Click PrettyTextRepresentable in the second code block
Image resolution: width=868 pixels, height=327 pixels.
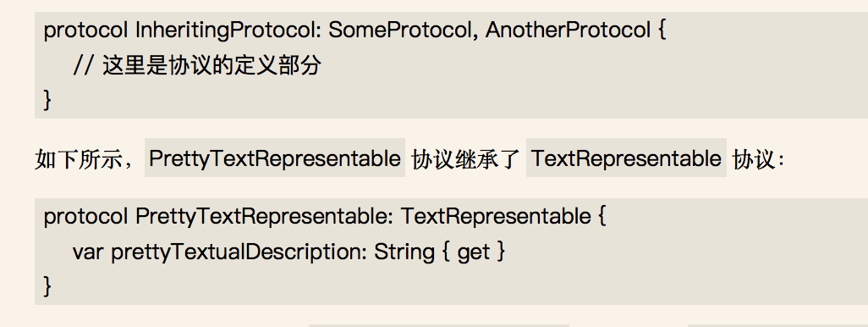[264, 216]
